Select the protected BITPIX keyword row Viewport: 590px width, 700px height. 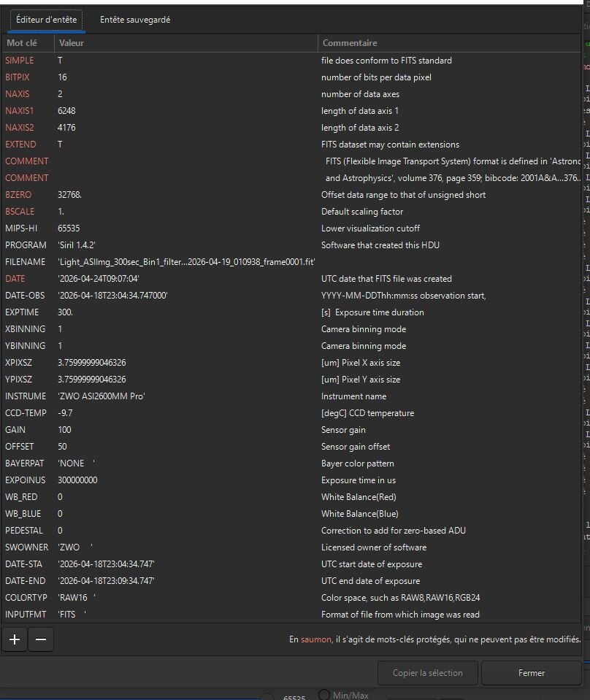291,77
